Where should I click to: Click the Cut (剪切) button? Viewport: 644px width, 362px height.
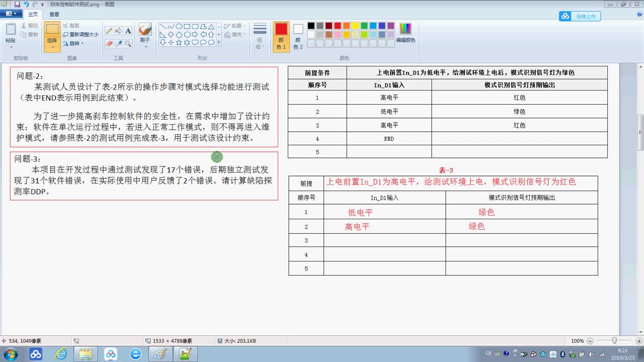pyautogui.click(x=29, y=26)
